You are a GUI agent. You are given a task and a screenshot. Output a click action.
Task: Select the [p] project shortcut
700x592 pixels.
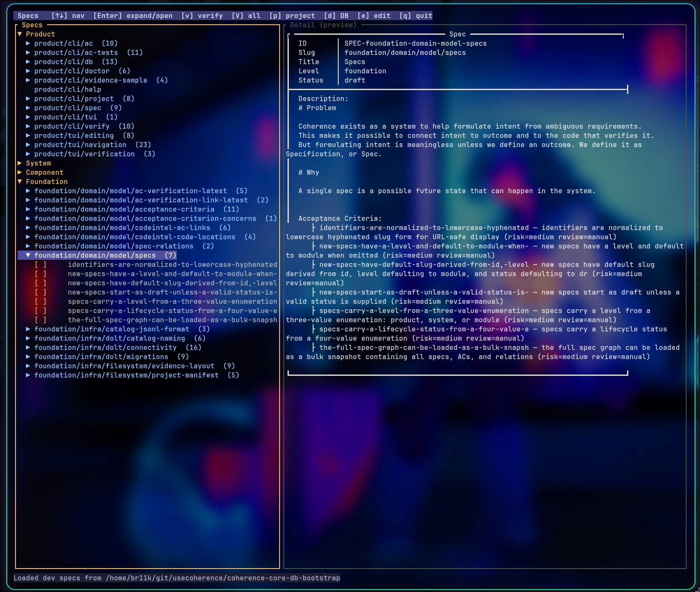[x=292, y=16]
